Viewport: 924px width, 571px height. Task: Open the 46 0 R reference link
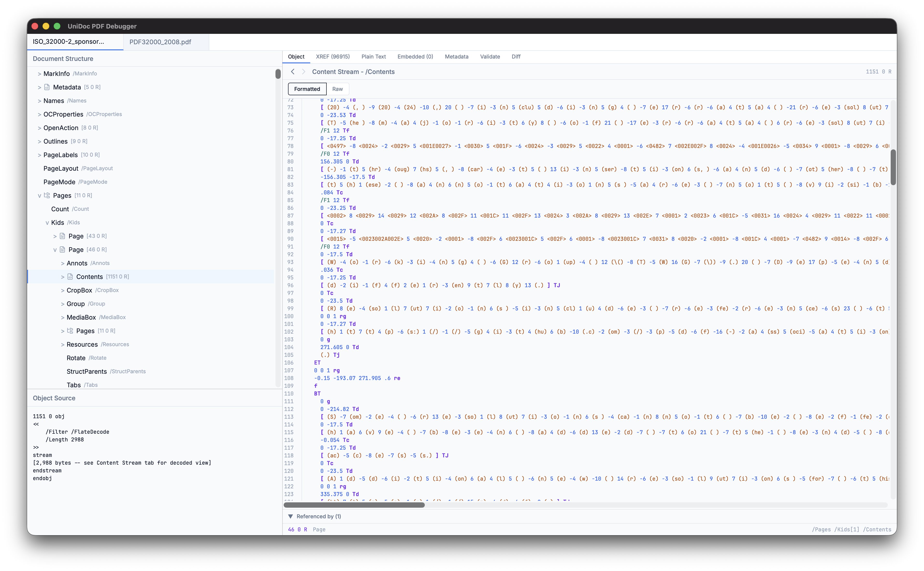(297, 529)
